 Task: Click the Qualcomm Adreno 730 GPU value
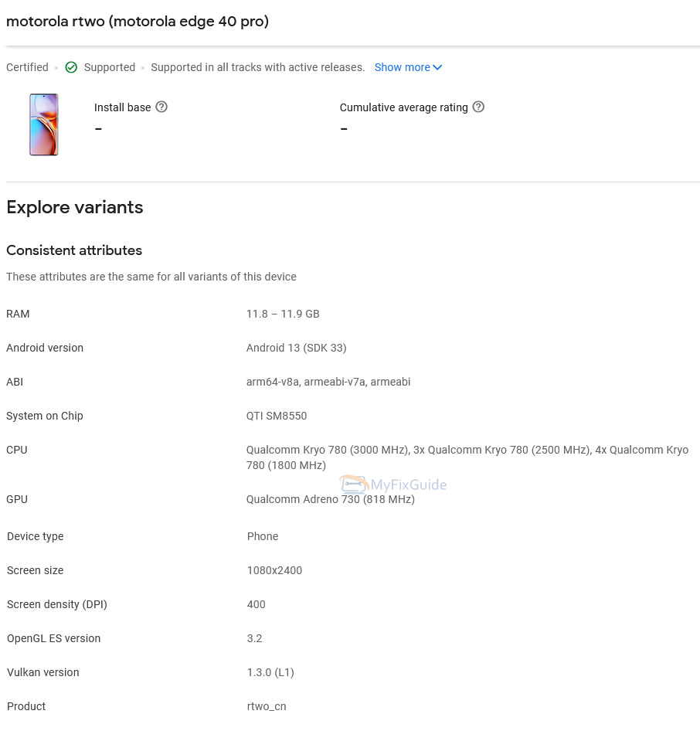click(331, 499)
